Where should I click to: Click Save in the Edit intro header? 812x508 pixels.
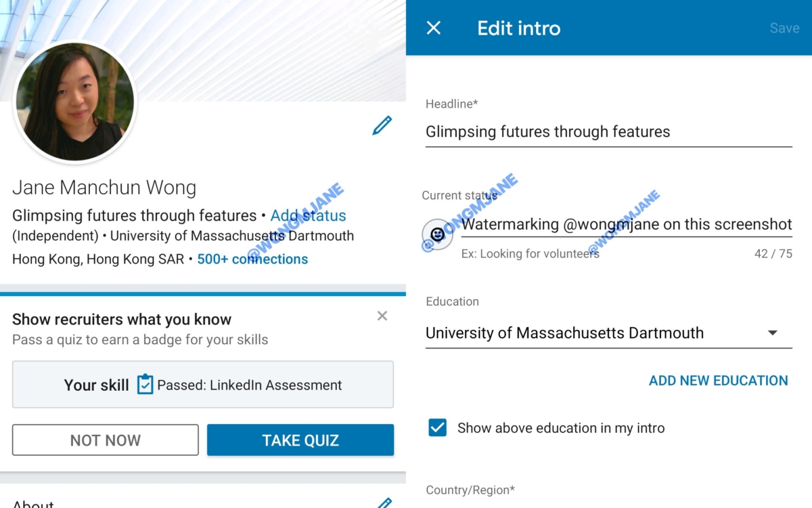784,28
